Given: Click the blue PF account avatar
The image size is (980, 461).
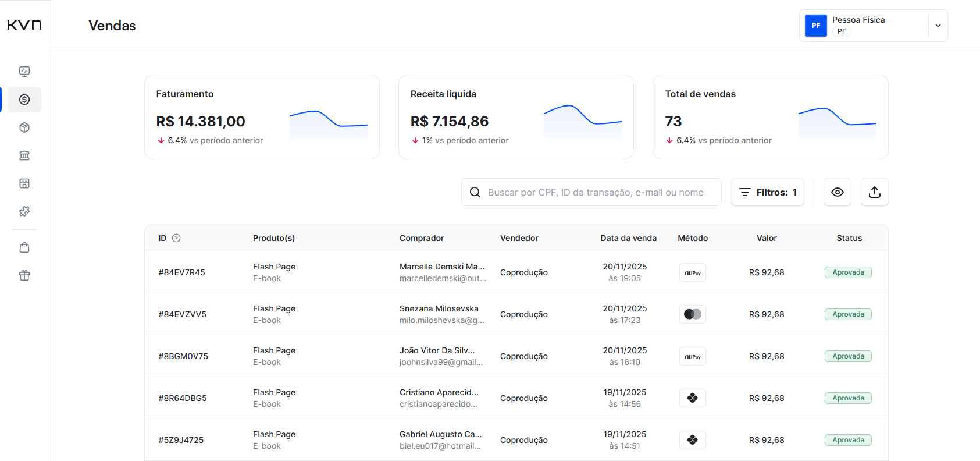Looking at the screenshot, I should coord(816,26).
